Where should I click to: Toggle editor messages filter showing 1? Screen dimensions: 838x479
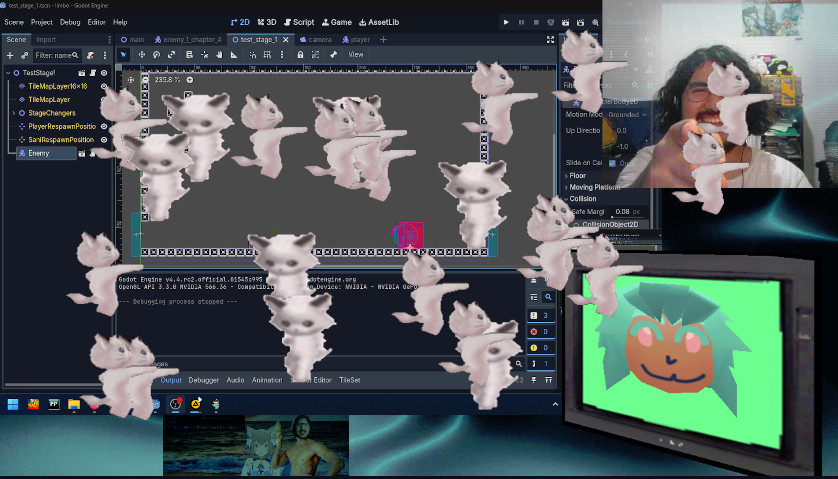pyautogui.click(x=540, y=364)
